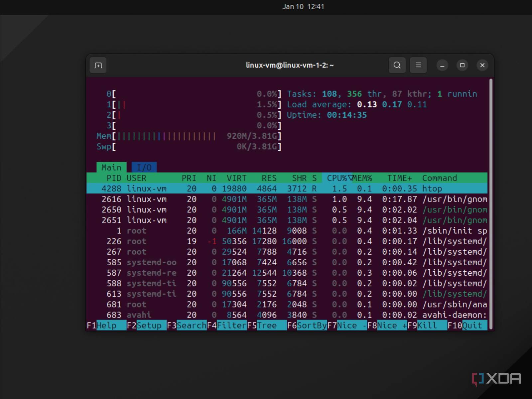Open the terminal hamburger menu

tap(418, 65)
